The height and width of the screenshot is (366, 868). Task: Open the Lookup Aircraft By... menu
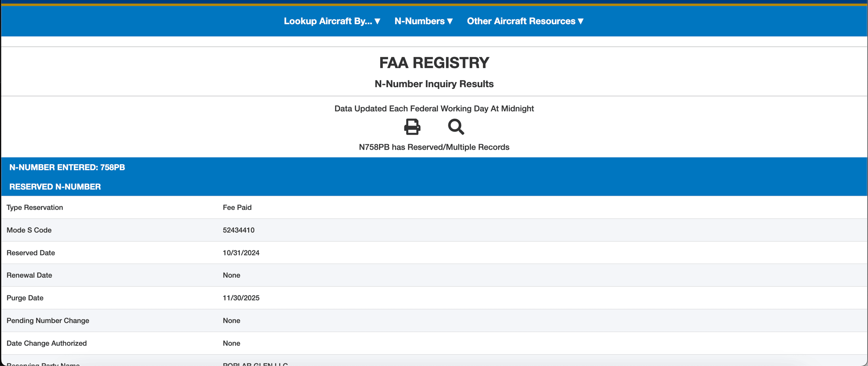coord(332,21)
